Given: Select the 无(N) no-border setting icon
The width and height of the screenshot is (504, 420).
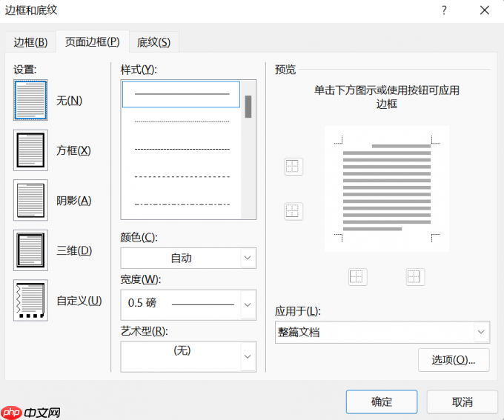Looking at the screenshot, I should (x=30, y=100).
